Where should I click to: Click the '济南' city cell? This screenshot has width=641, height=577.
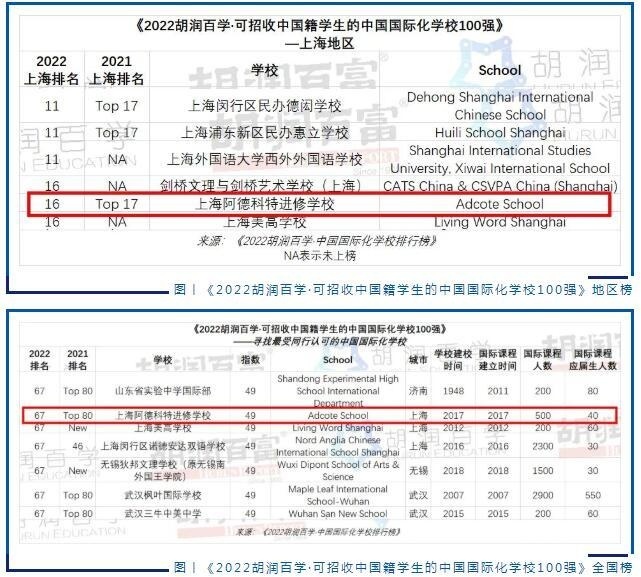point(418,391)
